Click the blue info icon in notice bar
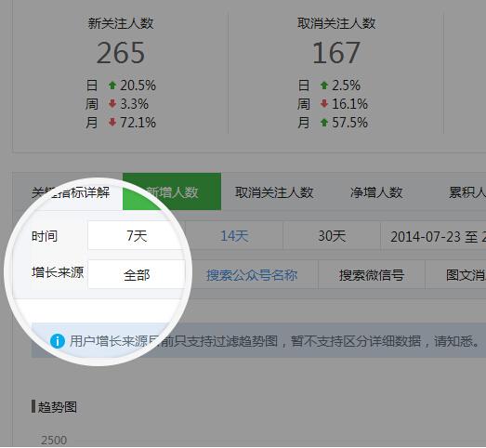 pyautogui.click(x=58, y=341)
